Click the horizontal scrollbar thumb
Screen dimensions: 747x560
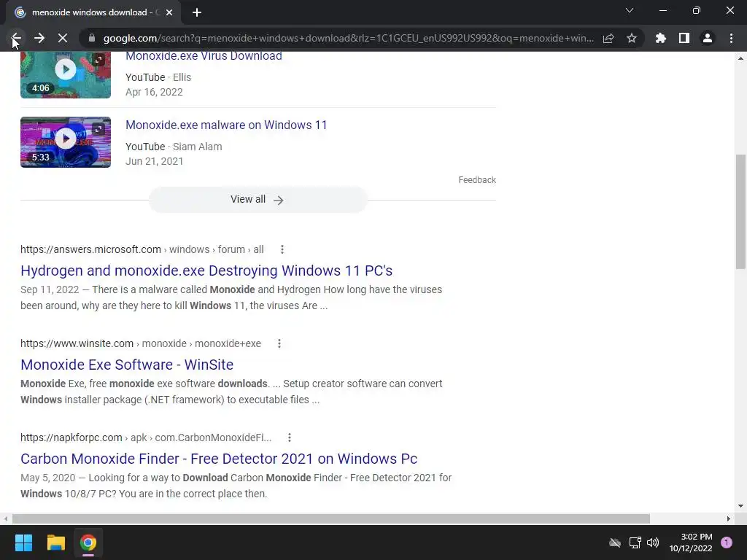(x=331, y=518)
